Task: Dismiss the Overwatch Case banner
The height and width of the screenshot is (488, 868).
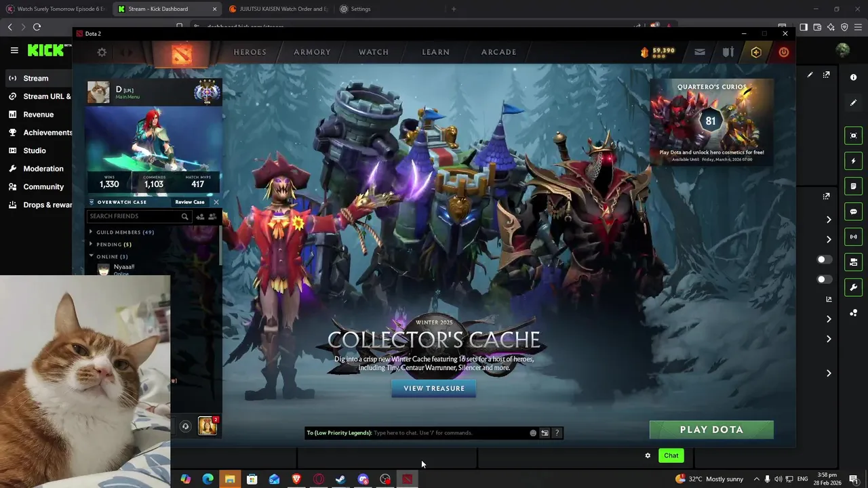Action: (x=216, y=202)
